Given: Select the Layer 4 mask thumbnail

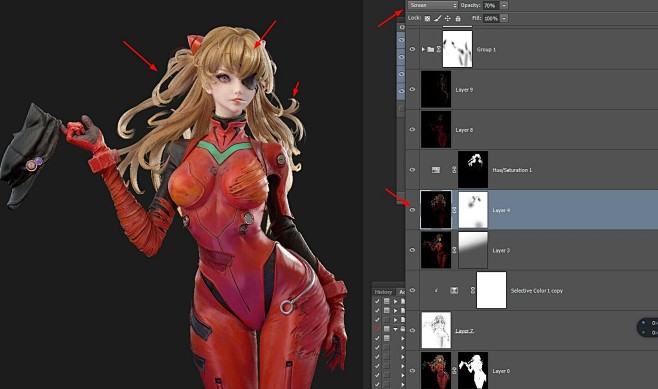Looking at the screenshot, I should point(473,210).
